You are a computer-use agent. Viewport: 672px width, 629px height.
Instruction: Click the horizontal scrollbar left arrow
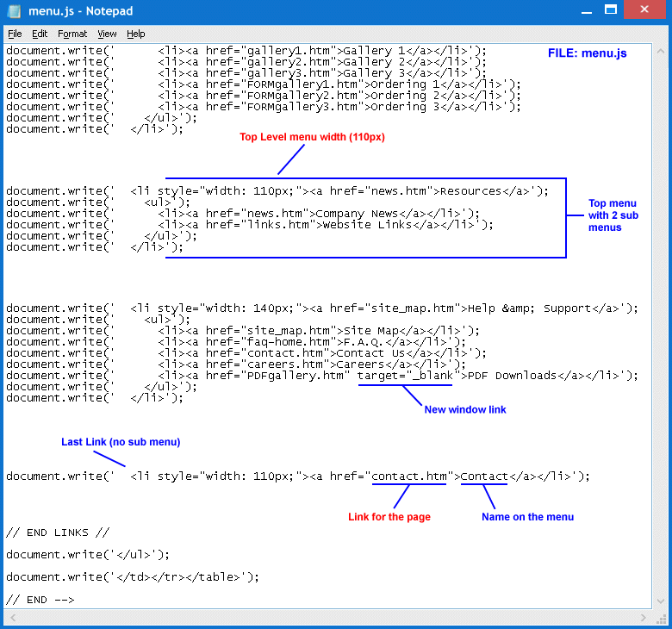11,617
